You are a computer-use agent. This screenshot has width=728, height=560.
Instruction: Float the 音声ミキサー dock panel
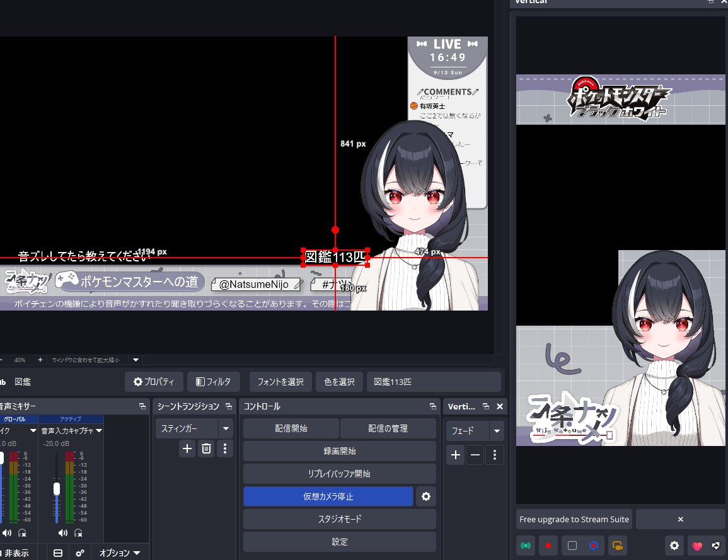coord(142,406)
